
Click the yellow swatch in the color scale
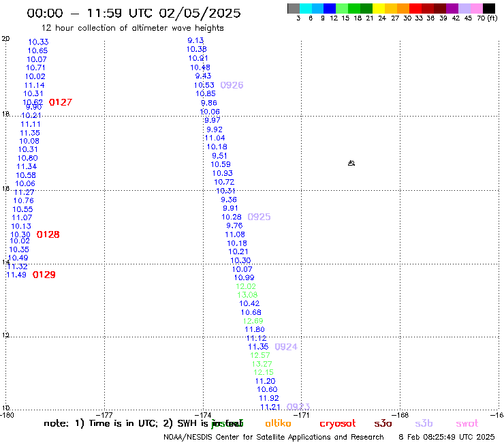379,8
